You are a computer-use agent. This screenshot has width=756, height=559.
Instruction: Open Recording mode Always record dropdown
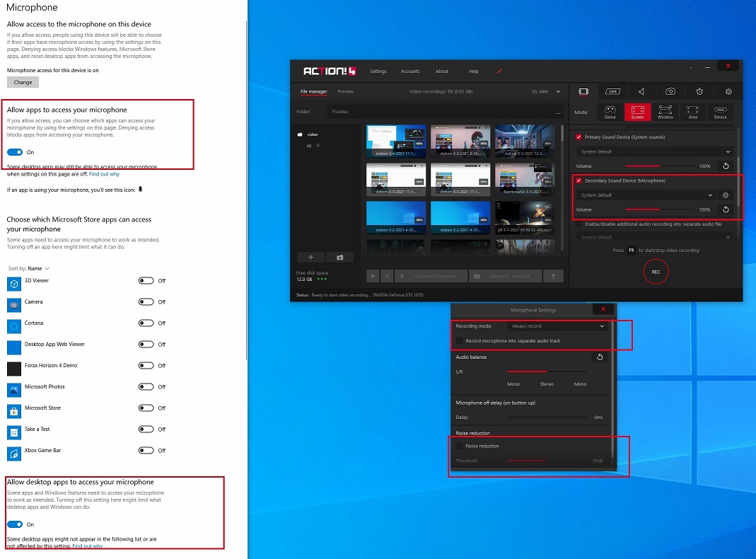coord(557,326)
